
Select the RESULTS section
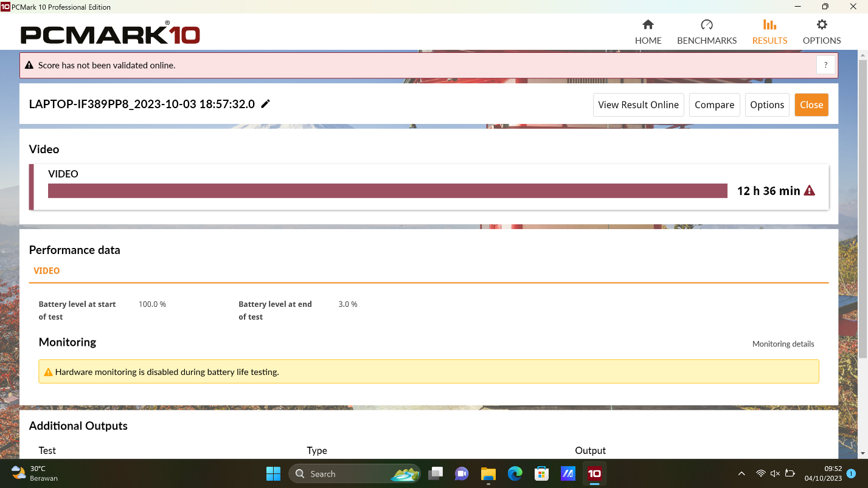point(769,32)
